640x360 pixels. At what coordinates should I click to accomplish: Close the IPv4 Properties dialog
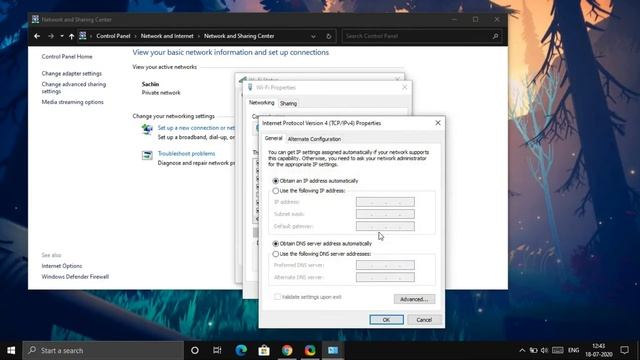(x=438, y=123)
